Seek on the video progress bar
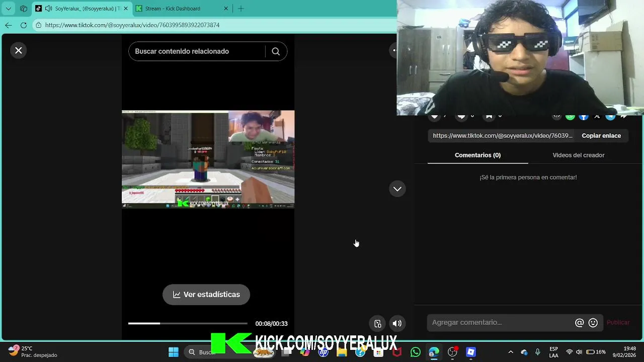 [188, 323]
